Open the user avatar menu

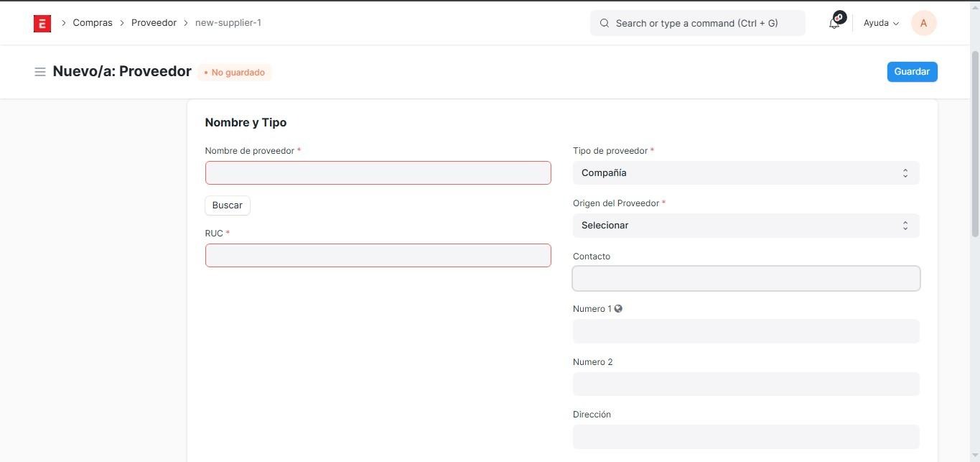pos(923,23)
